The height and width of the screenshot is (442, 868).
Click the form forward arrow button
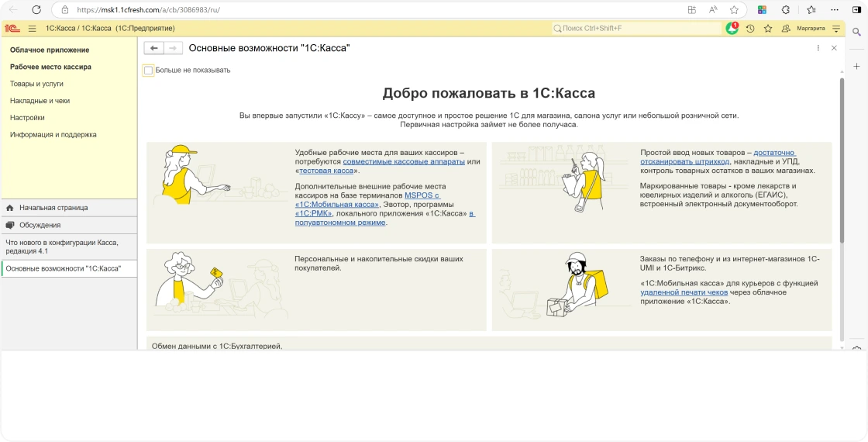tap(174, 48)
